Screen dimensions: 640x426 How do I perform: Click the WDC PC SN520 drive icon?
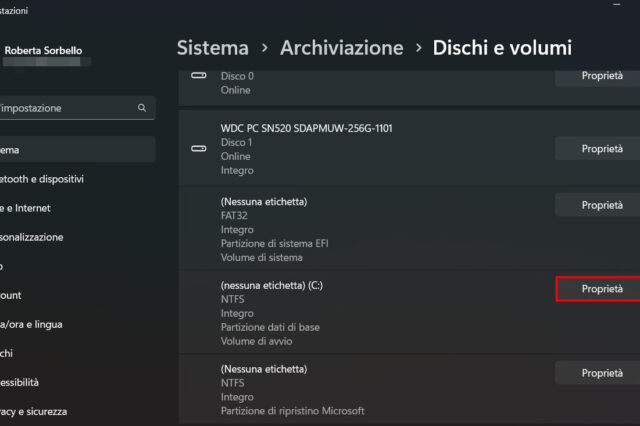click(198, 149)
